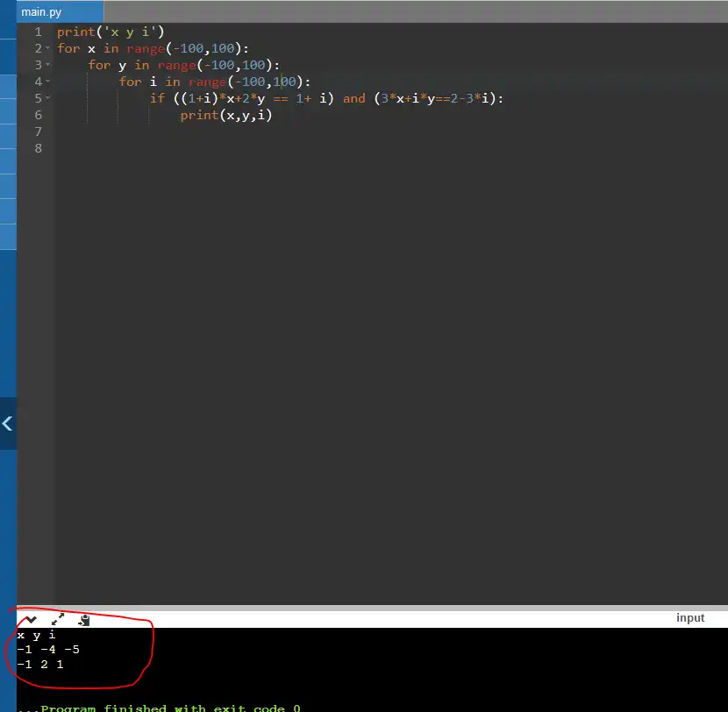The height and width of the screenshot is (712, 728).
Task: Click the 'Program finished with exit code 0' message
Action: click(170, 708)
